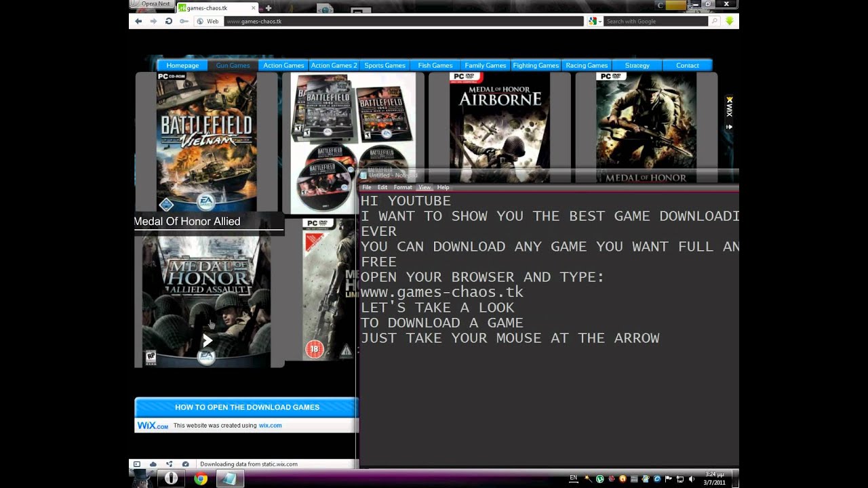This screenshot has height=488, width=868.
Task: Open the Opera Next menu button
Action: point(152,4)
